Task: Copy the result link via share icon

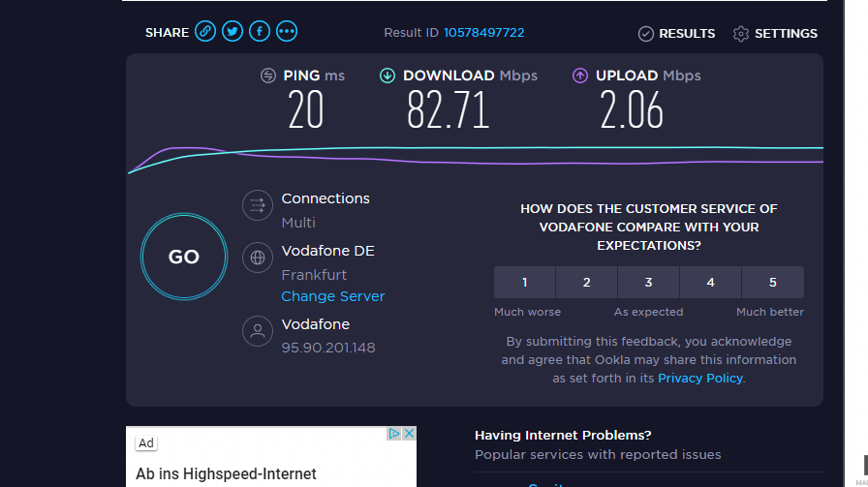Action: tap(204, 32)
